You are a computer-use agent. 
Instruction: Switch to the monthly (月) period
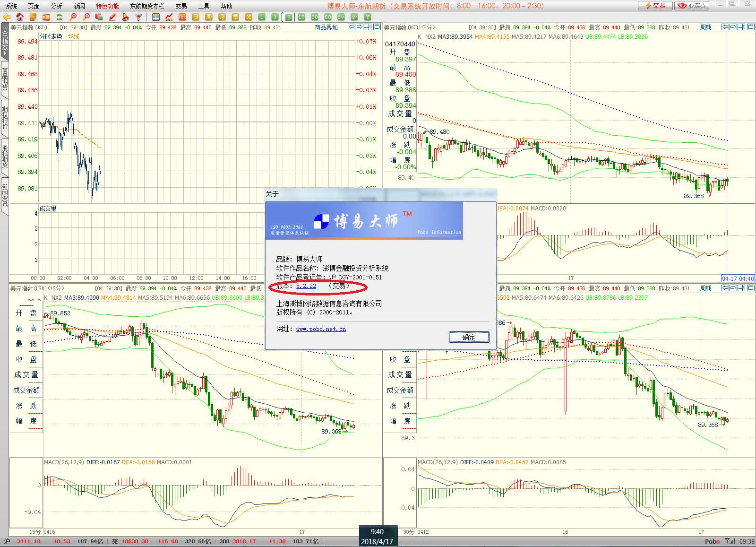click(x=222, y=17)
